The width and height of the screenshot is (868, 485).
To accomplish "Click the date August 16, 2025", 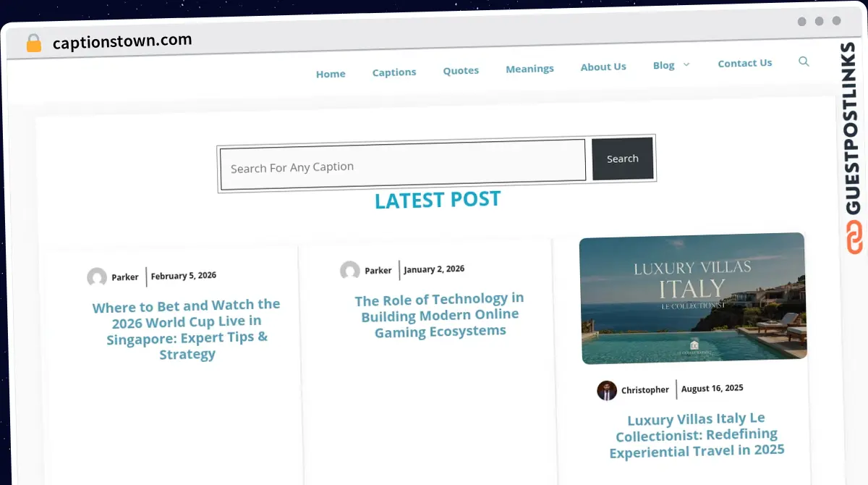I will [x=712, y=389].
